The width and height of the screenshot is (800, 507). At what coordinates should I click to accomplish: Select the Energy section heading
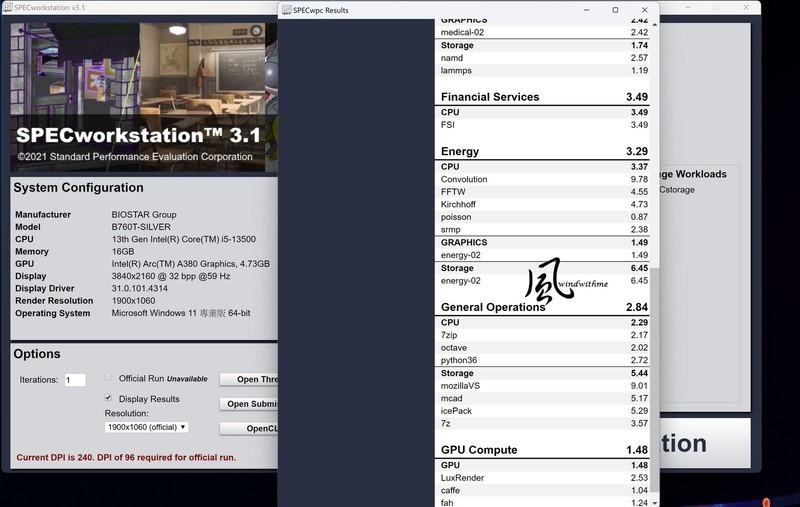pos(460,151)
